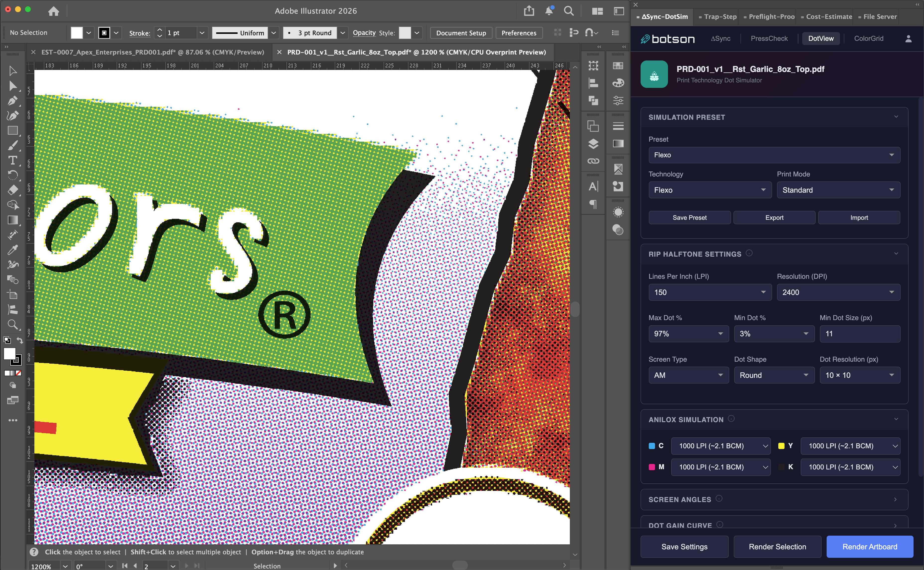Switch to EST-0007_Apex_Enterprises document tab
Viewport: 924px width, 570px height.
tap(152, 52)
